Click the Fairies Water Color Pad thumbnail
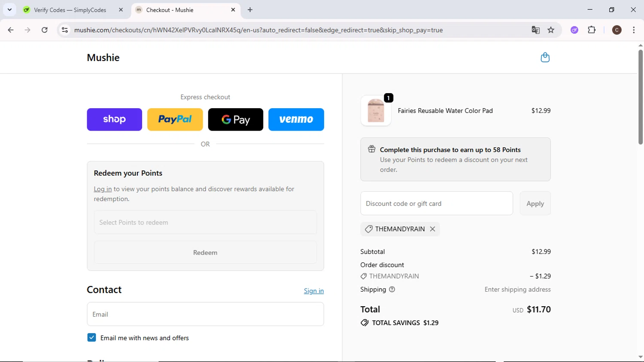 pos(376,111)
